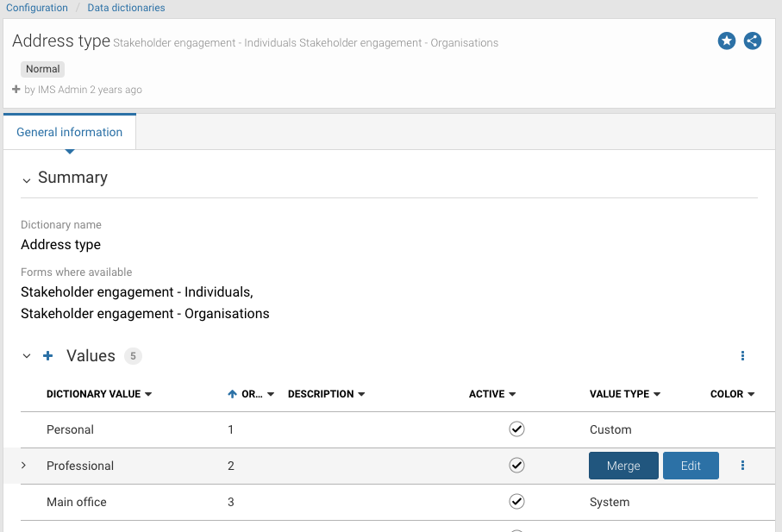The image size is (782, 532).
Task: Select the 'Personal' dictionary value cell
Action: [70, 429]
